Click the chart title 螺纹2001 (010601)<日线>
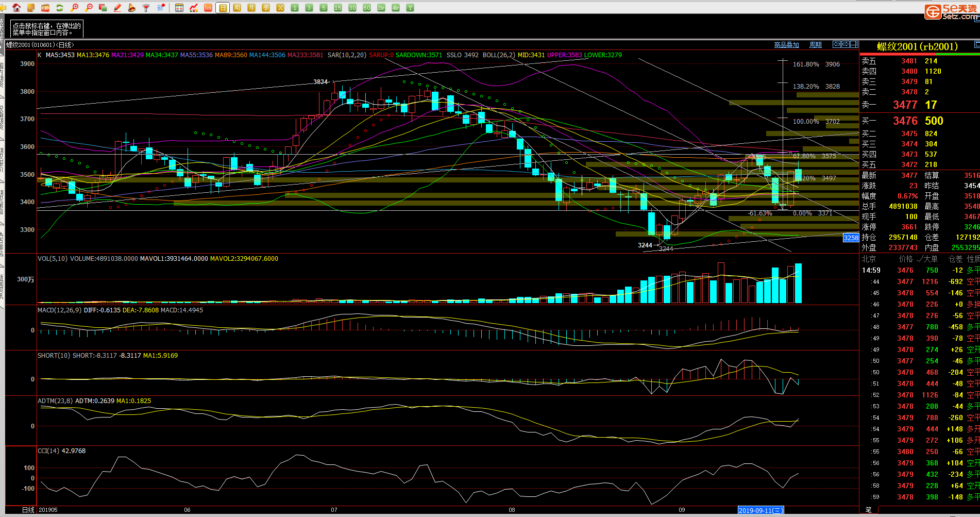This screenshot has width=980, height=517. tap(40, 45)
